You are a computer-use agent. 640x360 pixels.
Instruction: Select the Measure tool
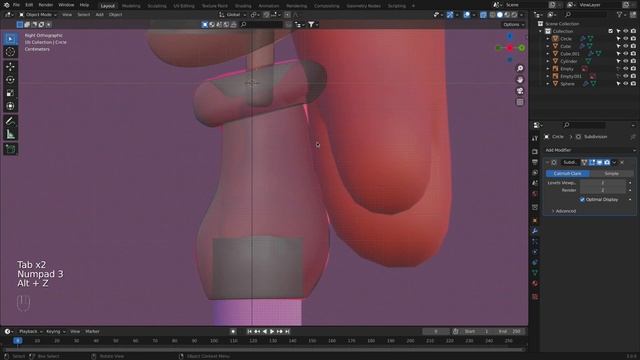point(11,134)
